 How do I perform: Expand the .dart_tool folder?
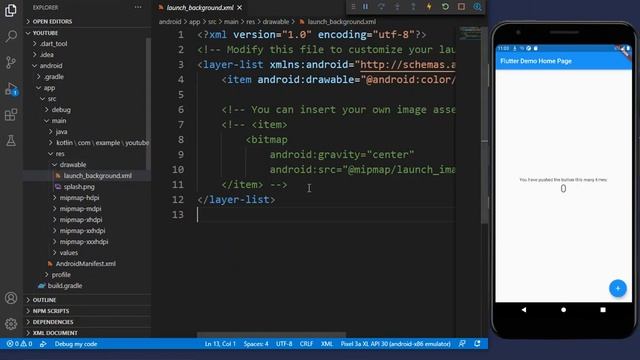tap(86, 44)
